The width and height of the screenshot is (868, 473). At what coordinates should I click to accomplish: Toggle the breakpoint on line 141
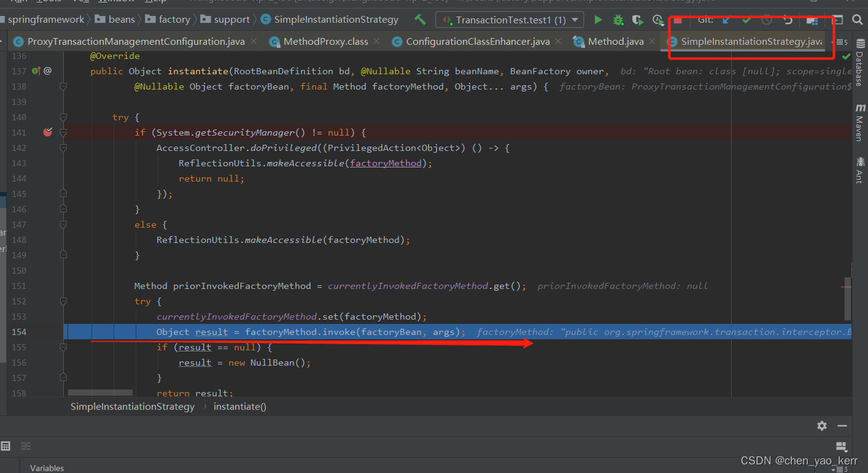(48, 133)
